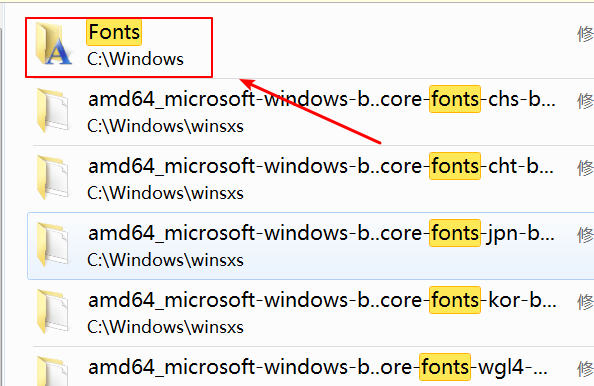Click the highlighted Fonts folder name
Screen dimensions: 594x386
[x=114, y=32]
